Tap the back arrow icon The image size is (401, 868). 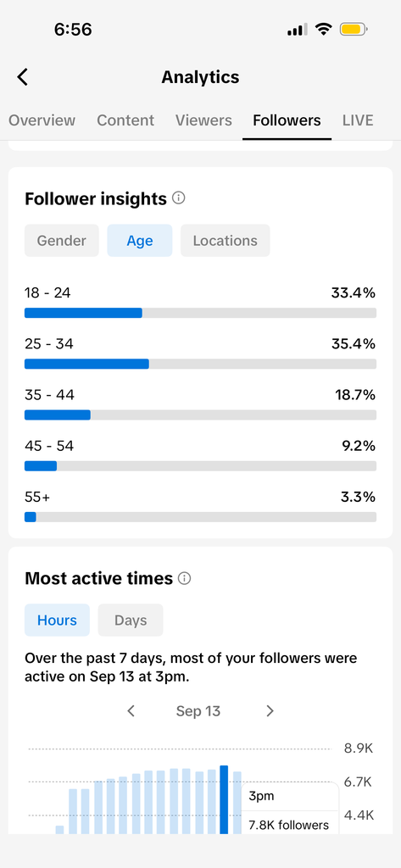(x=22, y=77)
